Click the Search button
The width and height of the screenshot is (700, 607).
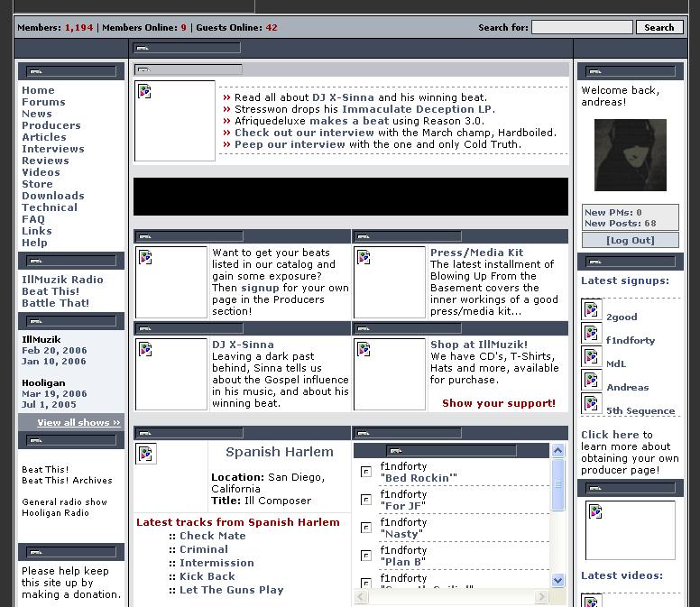(659, 27)
